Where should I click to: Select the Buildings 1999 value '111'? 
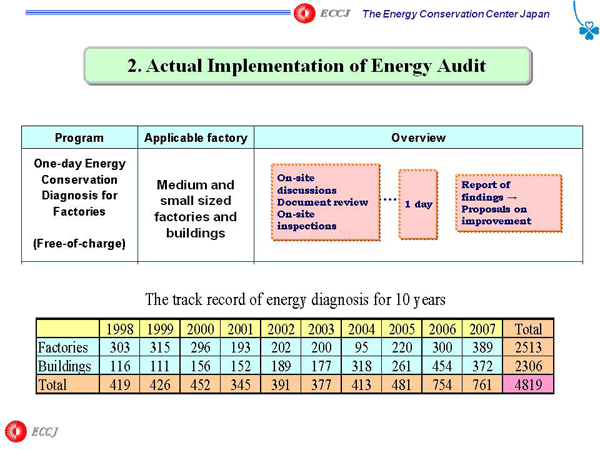point(160,366)
